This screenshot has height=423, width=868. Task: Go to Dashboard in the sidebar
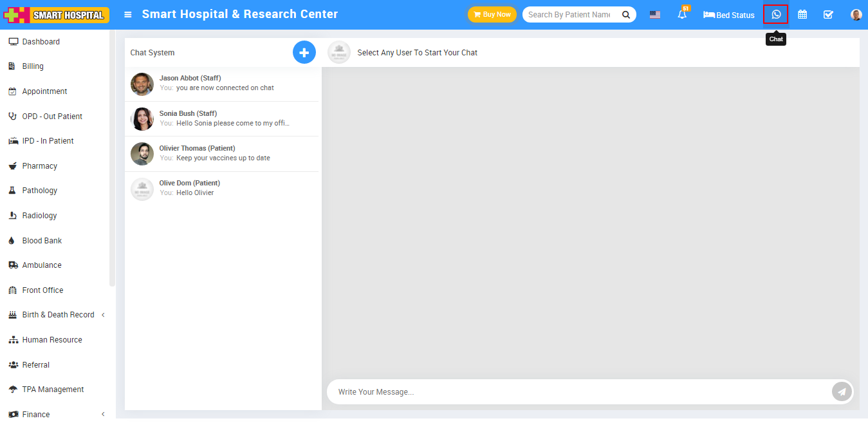(41, 42)
